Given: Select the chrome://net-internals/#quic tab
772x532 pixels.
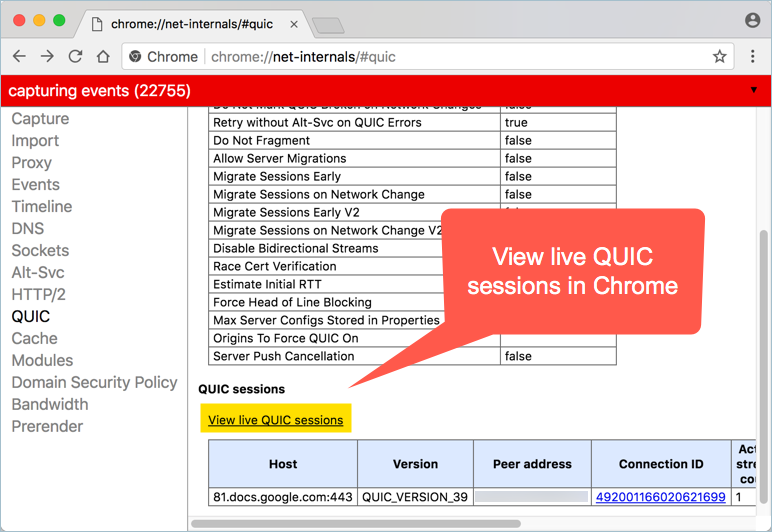Looking at the screenshot, I should point(192,24).
